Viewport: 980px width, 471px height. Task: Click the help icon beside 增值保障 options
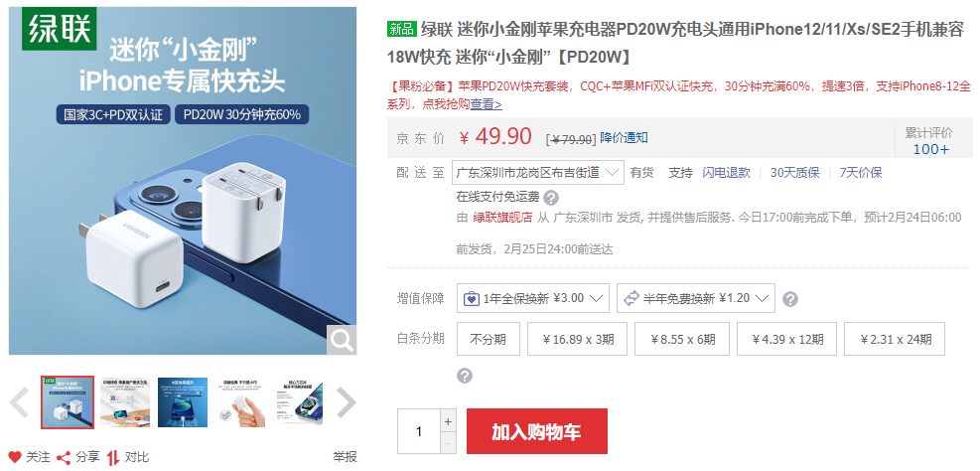(x=790, y=299)
